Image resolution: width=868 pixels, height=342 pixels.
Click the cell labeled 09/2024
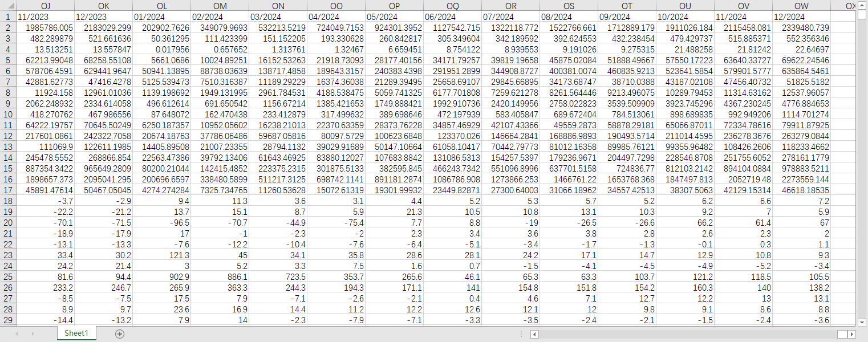627,17
